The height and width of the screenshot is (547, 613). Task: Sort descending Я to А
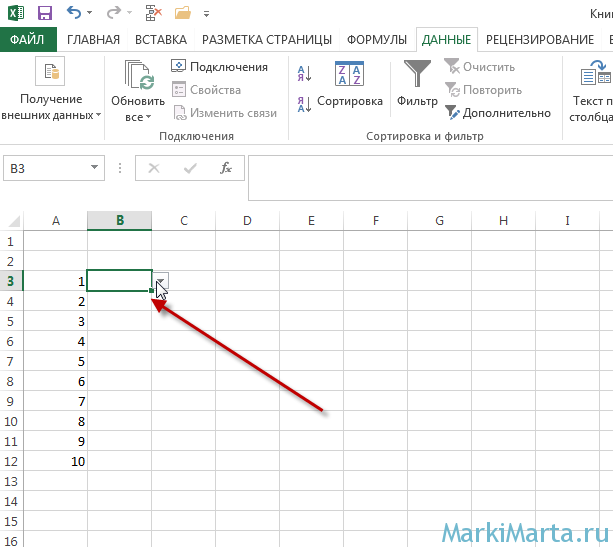click(304, 104)
